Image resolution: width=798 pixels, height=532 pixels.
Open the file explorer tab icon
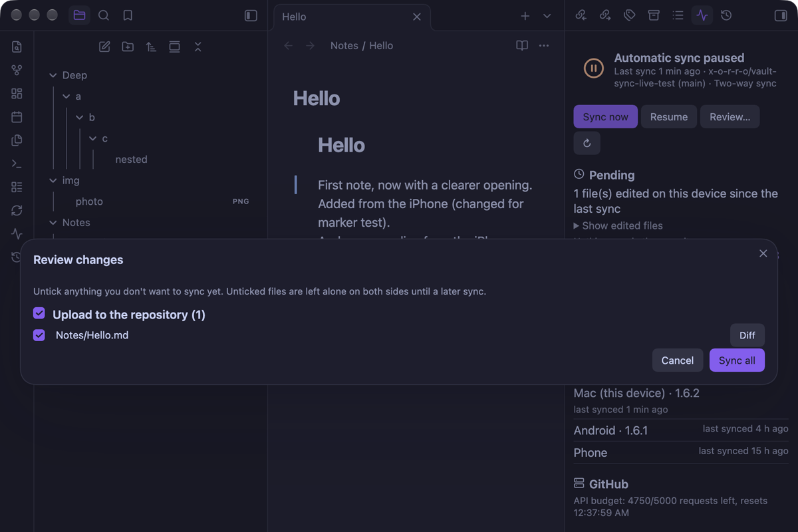(x=79, y=15)
